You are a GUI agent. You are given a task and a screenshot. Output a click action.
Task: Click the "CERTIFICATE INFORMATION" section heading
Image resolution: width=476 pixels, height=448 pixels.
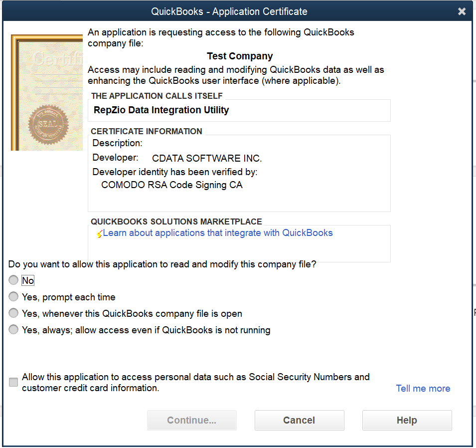pyautogui.click(x=147, y=131)
